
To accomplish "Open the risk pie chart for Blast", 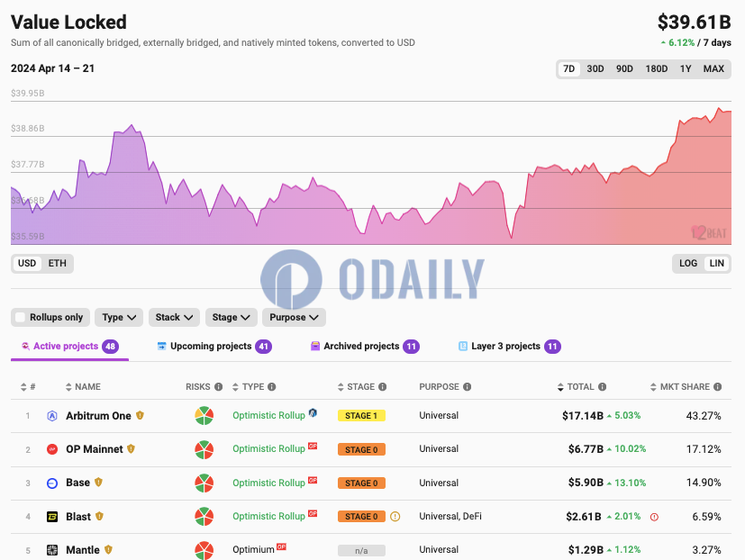I will coord(204,516).
